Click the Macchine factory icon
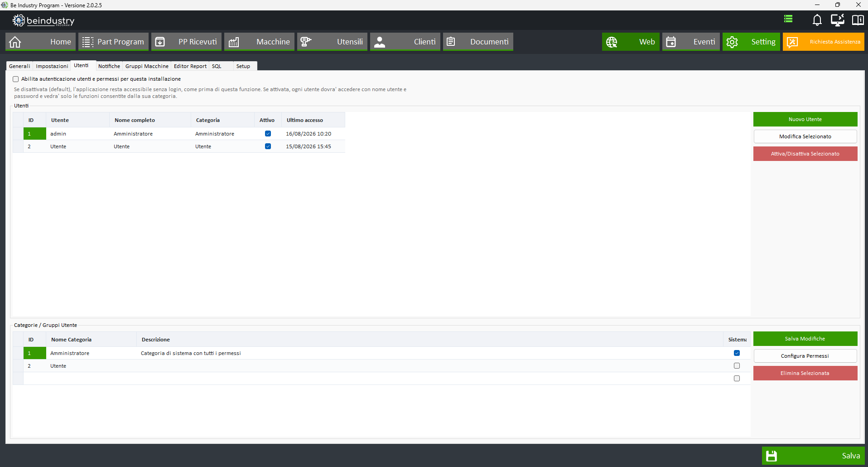 tap(234, 42)
